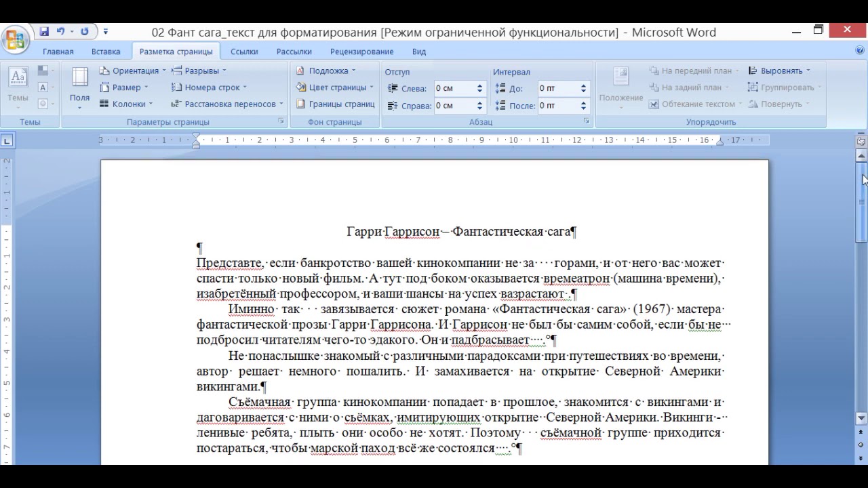Open Ориентация page orientation menu
This screenshot has height=488, width=868.
pos(133,70)
